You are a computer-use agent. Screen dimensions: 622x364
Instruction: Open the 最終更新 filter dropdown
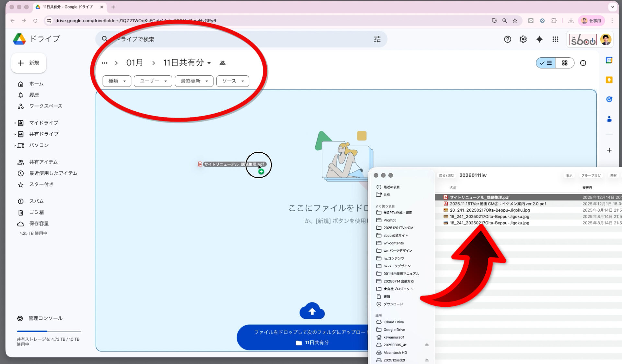click(x=194, y=81)
